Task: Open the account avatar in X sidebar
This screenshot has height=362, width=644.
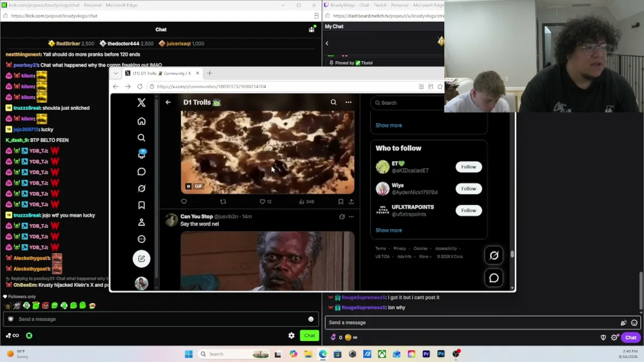Action: click(x=141, y=283)
